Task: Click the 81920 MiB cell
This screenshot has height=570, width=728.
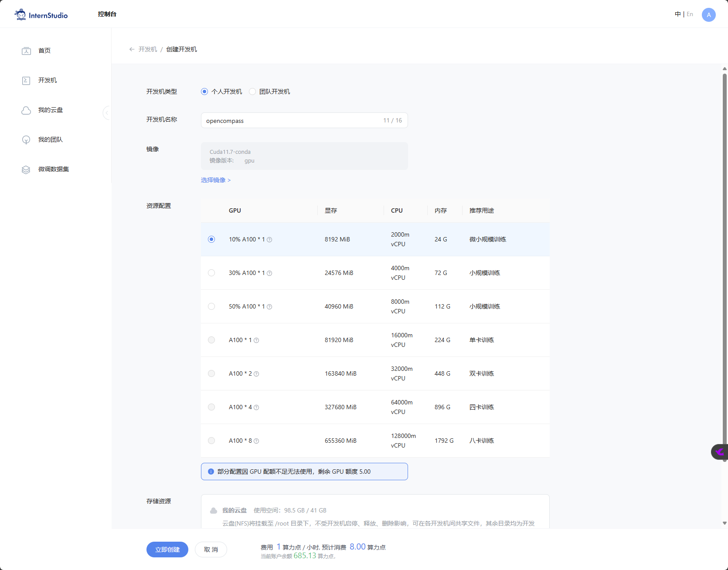Action: 339,340
